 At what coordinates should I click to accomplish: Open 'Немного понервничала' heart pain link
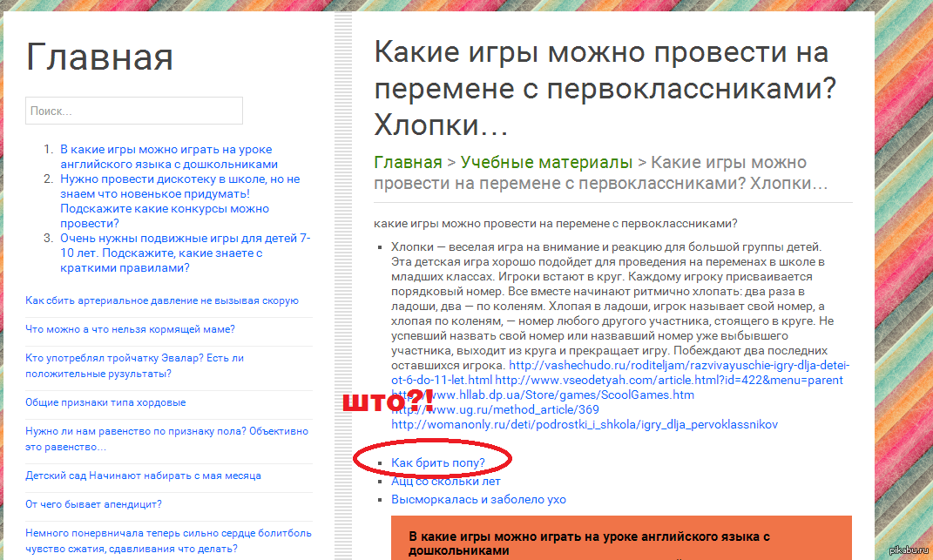[168, 540]
